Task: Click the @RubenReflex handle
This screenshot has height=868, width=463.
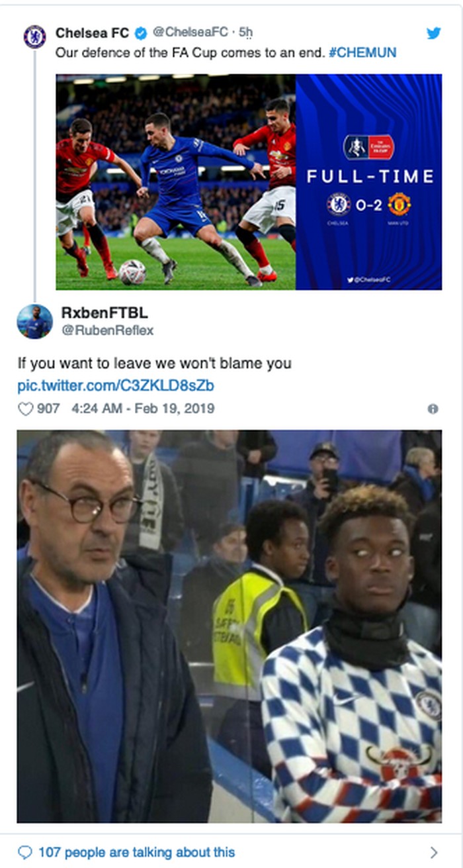Action: tap(107, 330)
